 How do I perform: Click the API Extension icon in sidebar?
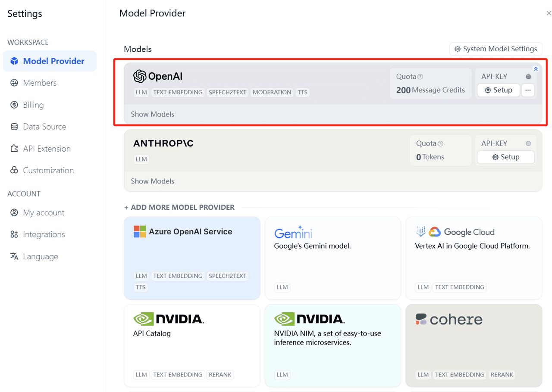(13, 148)
